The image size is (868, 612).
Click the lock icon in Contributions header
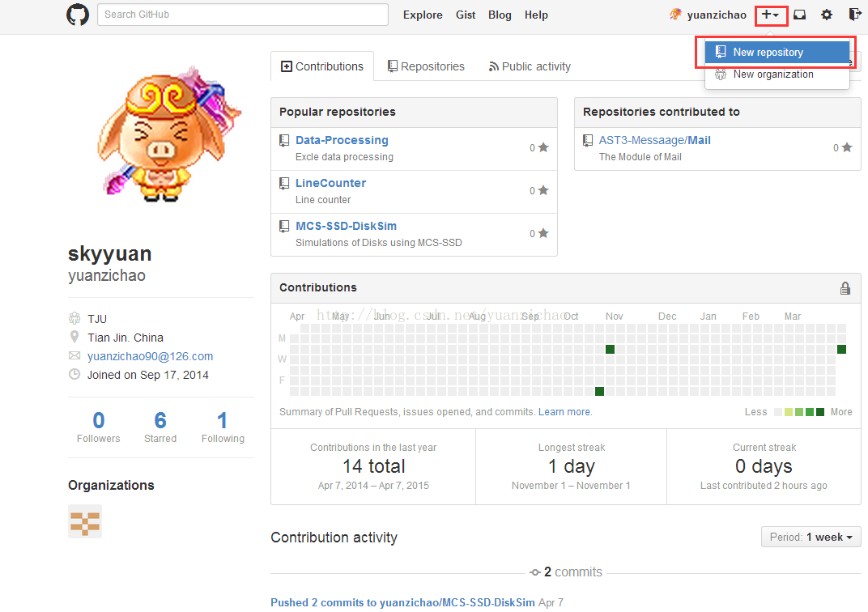click(x=845, y=288)
